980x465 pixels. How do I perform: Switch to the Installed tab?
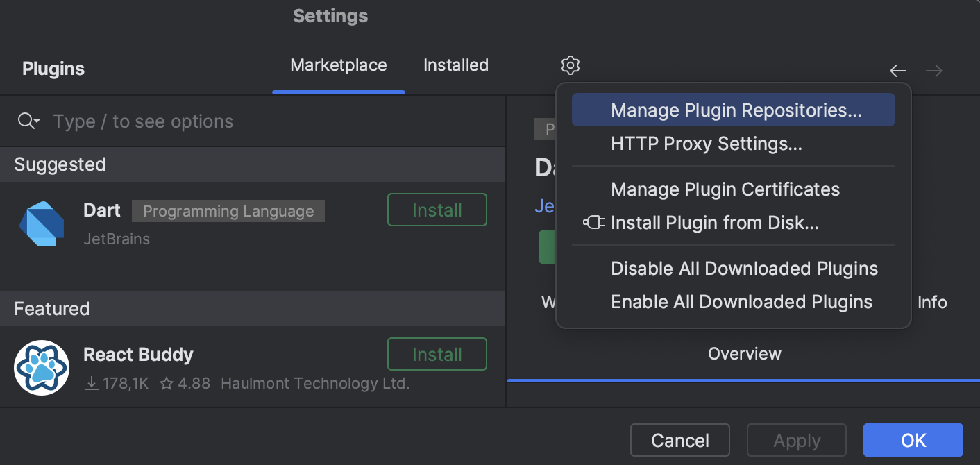(x=455, y=65)
